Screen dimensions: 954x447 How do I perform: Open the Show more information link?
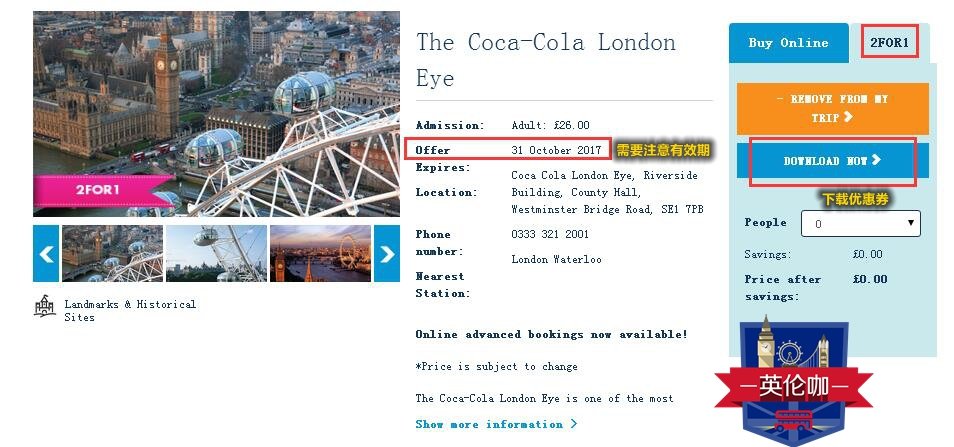tap(489, 425)
